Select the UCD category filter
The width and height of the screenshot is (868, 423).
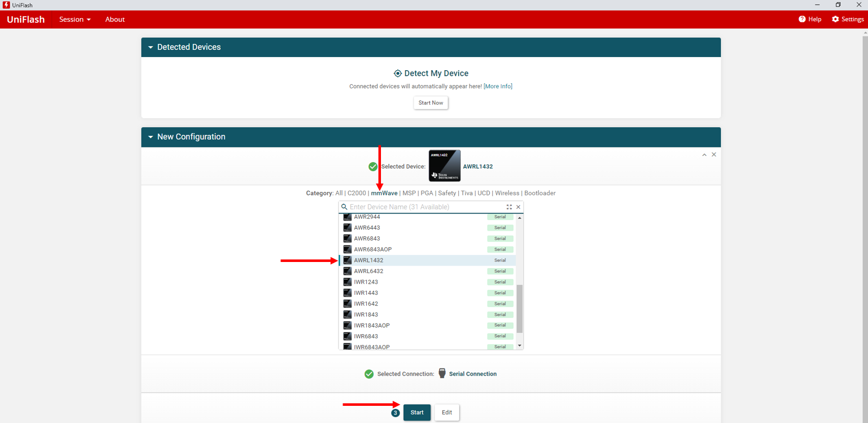click(484, 193)
